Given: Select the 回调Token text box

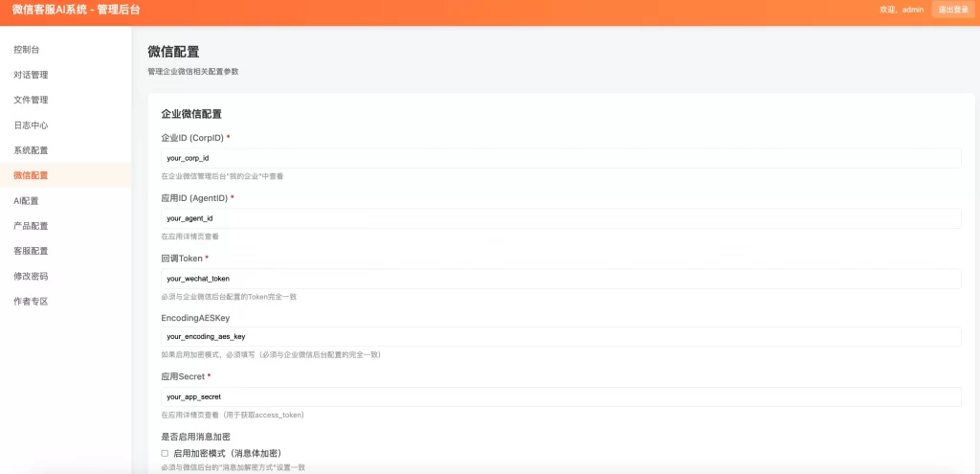Looking at the screenshot, I should 561,279.
